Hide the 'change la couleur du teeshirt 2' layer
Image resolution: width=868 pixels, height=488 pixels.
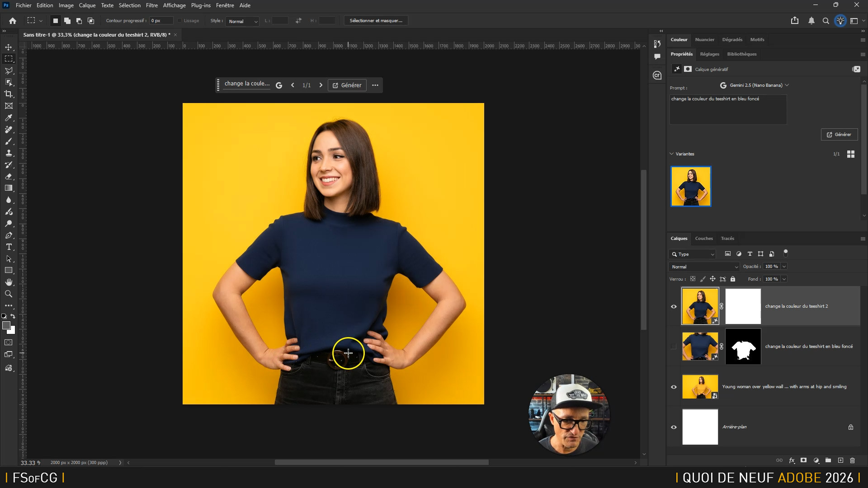(674, 306)
